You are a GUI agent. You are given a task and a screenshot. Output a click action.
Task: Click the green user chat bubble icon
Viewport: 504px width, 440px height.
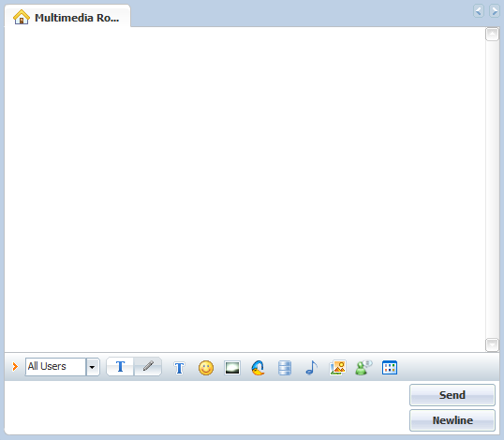[363, 368]
